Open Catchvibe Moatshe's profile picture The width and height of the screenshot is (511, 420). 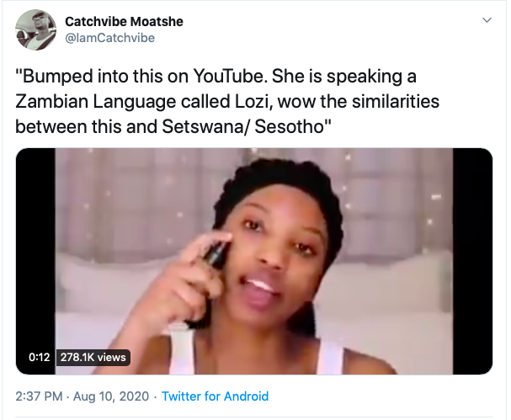point(36,29)
